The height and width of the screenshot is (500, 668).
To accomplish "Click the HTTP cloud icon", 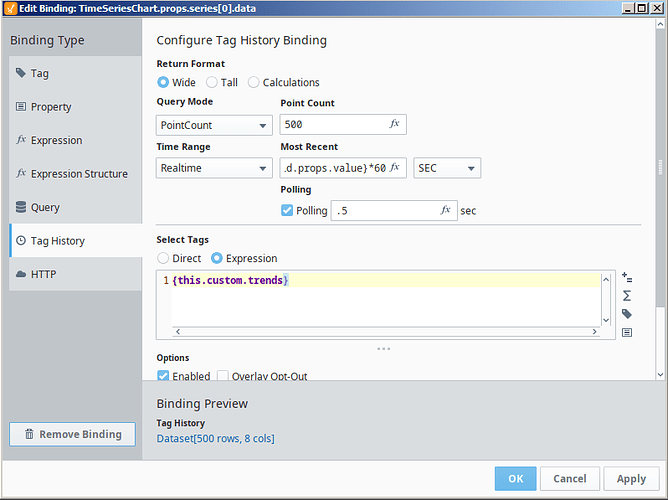I will pos(20,274).
